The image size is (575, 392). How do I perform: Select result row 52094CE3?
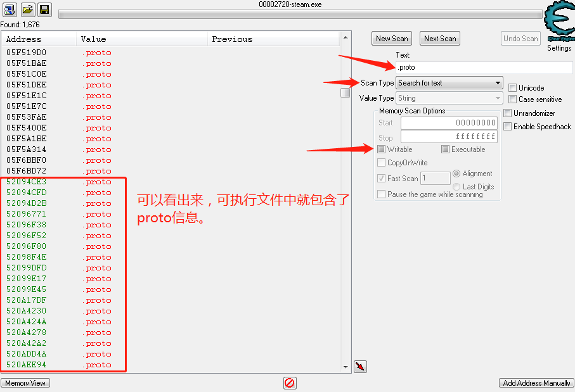click(171, 182)
